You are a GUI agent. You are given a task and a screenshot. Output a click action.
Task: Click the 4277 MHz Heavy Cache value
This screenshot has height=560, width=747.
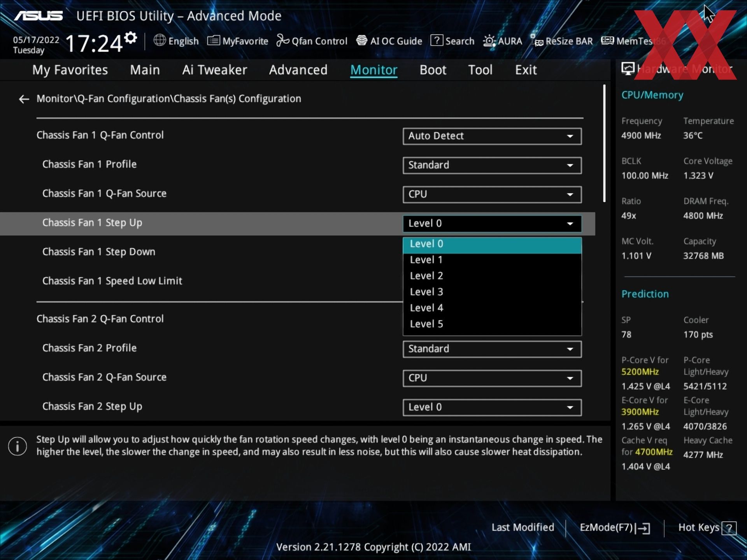(703, 455)
